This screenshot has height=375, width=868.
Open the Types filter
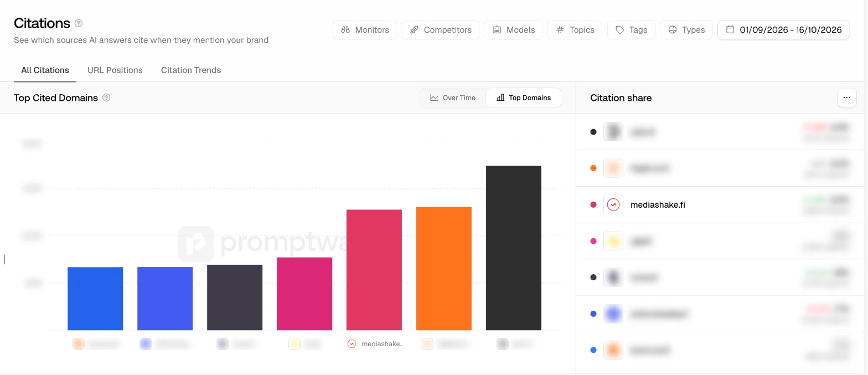(x=686, y=30)
